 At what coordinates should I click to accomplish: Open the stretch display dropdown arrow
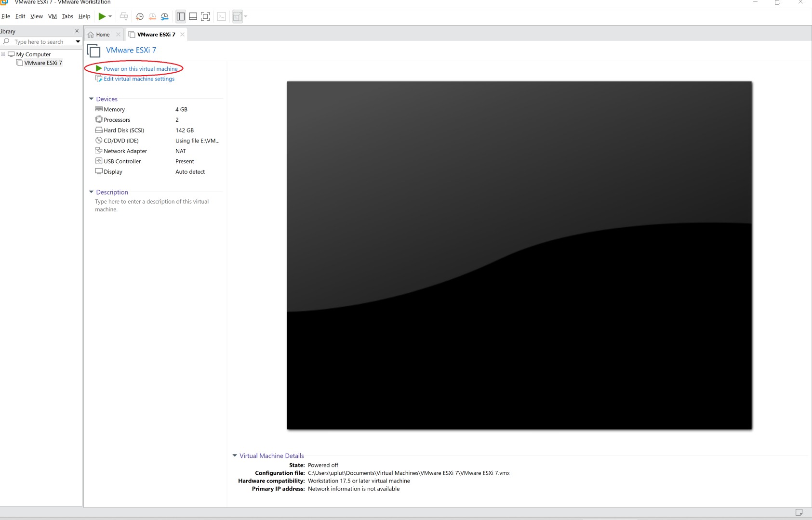click(x=246, y=16)
